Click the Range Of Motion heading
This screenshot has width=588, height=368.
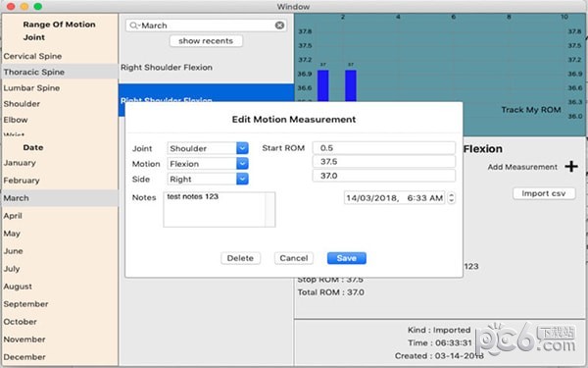coord(59,25)
